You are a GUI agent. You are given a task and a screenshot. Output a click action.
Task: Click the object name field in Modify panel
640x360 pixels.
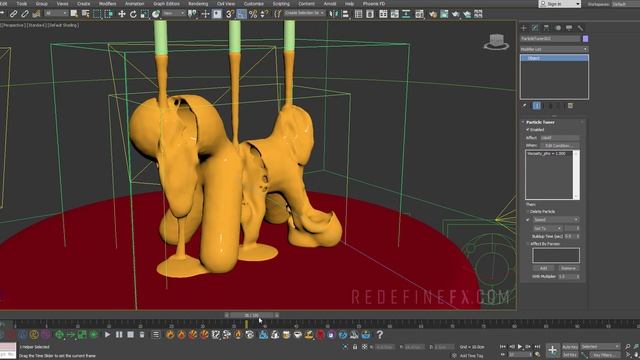[x=550, y=39]
